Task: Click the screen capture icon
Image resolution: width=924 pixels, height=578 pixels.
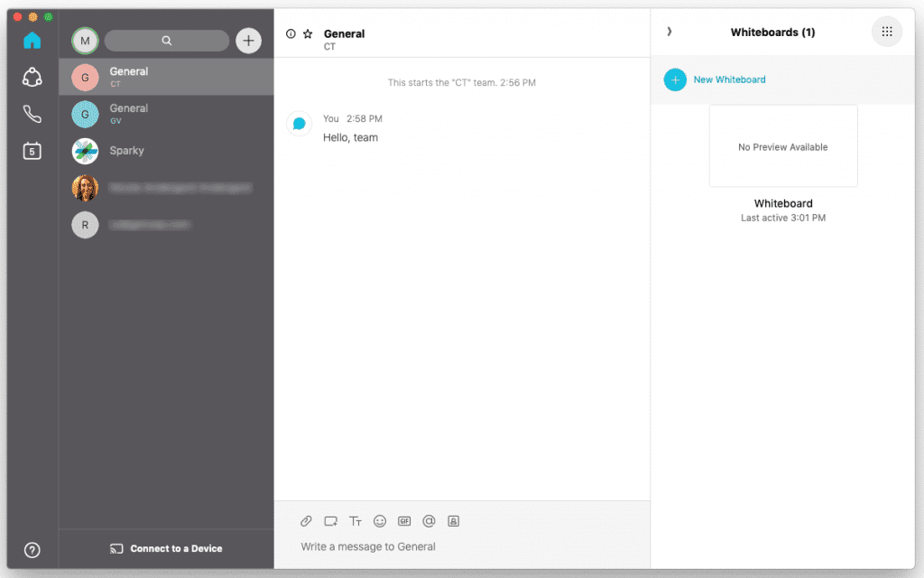Action: pos(330,521)
